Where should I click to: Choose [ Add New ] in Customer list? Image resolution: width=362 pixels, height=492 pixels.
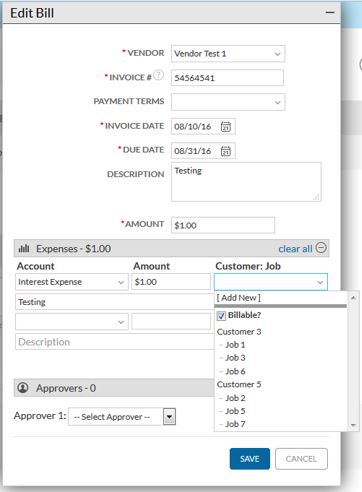pos(239,298)
